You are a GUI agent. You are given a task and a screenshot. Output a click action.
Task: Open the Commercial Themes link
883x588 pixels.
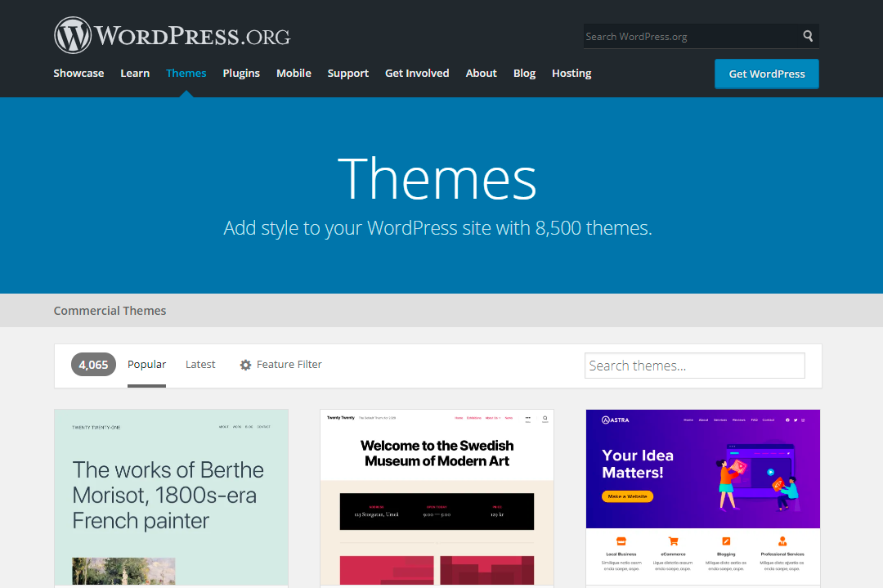pyautogui.click(x=110, y=311)
